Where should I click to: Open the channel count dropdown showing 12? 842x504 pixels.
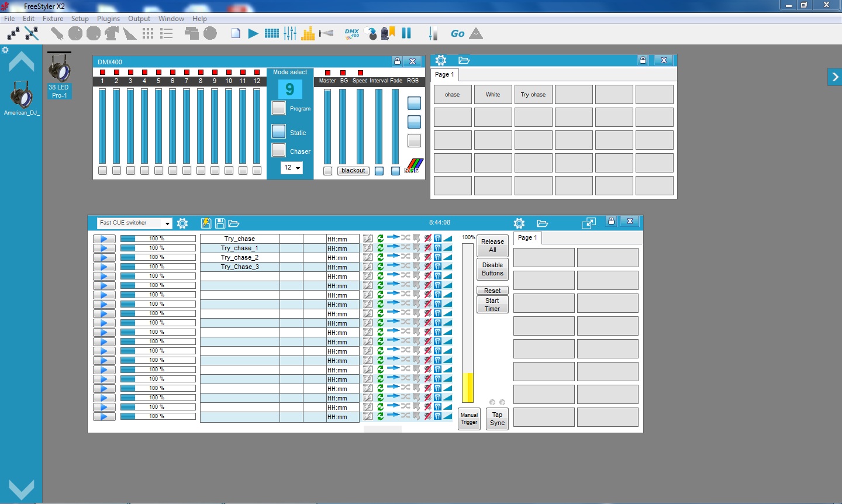(x=291, y=168)
